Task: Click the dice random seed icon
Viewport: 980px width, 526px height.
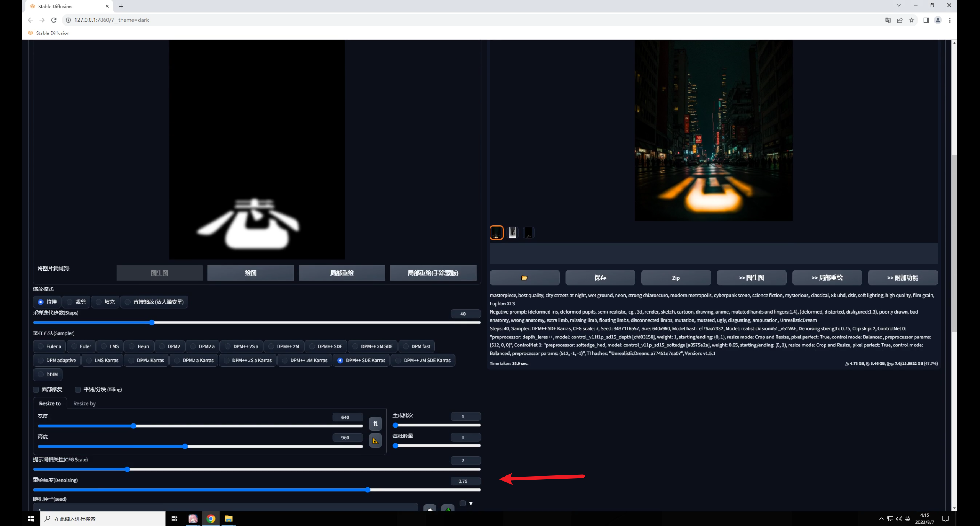Action: click(430, 509)
